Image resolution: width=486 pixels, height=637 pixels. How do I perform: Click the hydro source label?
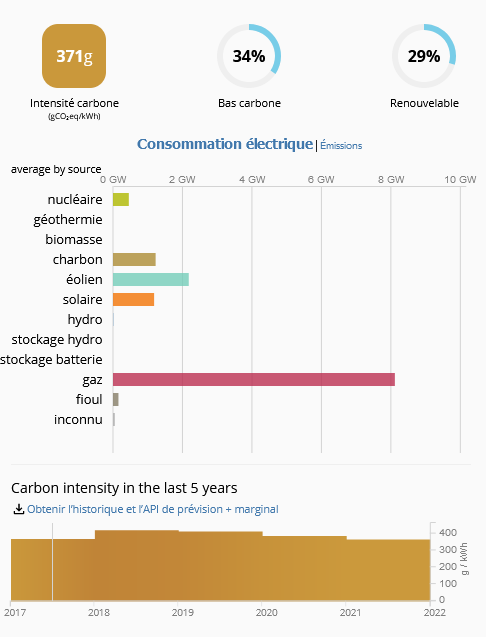pos(85,320)
